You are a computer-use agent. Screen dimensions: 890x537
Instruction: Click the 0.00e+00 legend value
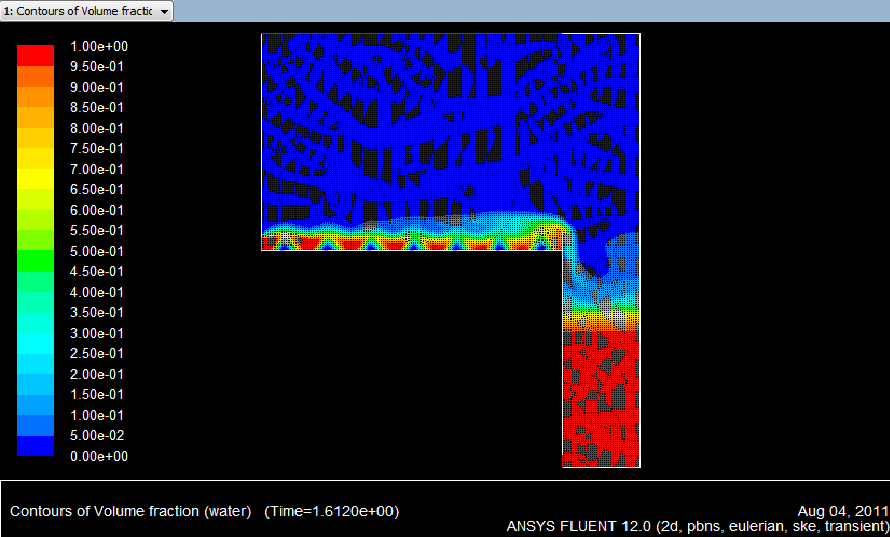point(99,456)
